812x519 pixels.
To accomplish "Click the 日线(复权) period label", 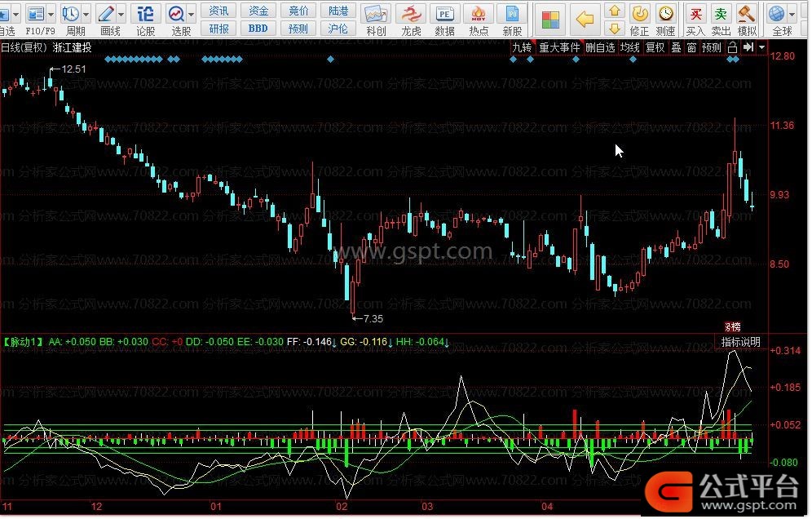I will (x=24, y=47).
